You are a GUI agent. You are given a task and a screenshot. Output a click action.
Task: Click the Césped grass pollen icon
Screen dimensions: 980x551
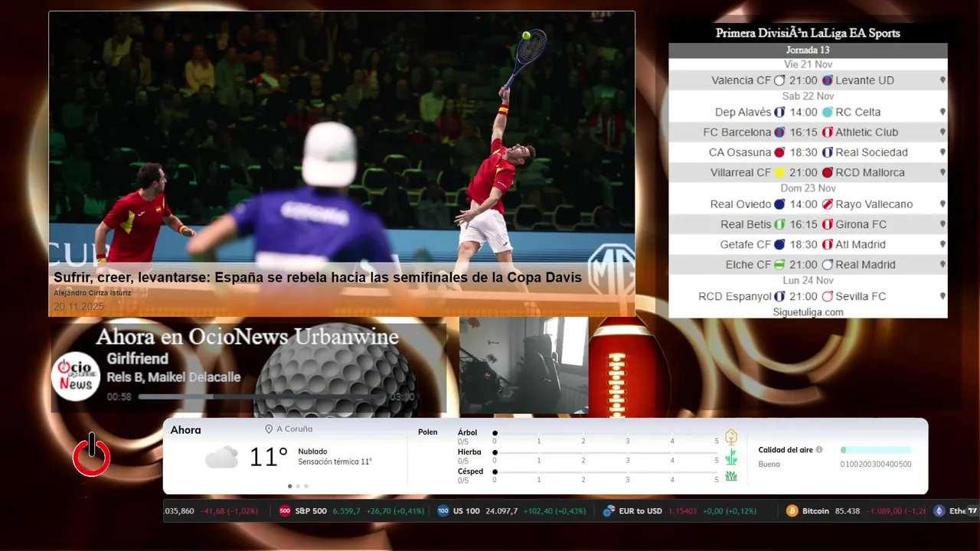click(x=731, y=476)
